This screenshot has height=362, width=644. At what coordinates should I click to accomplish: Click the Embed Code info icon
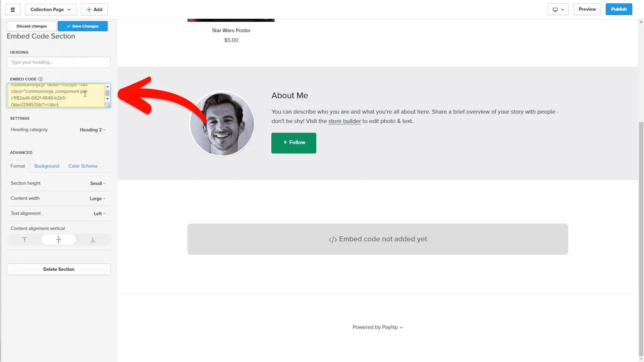pos(41,79)
